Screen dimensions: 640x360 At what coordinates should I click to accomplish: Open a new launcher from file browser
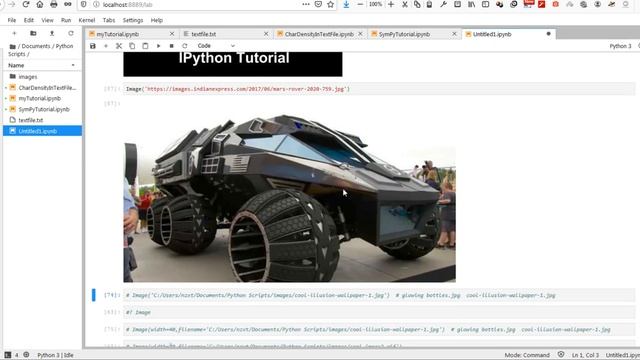click(14, 33)
